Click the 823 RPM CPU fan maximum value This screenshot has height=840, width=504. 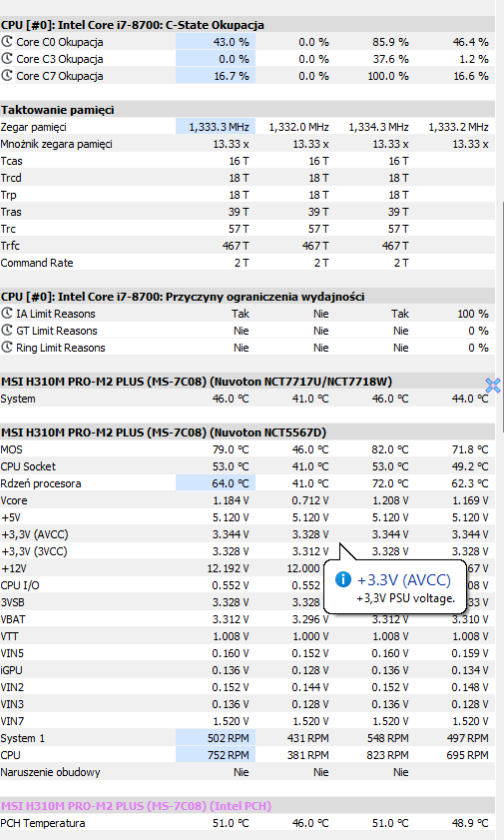(x=388, y=755)
